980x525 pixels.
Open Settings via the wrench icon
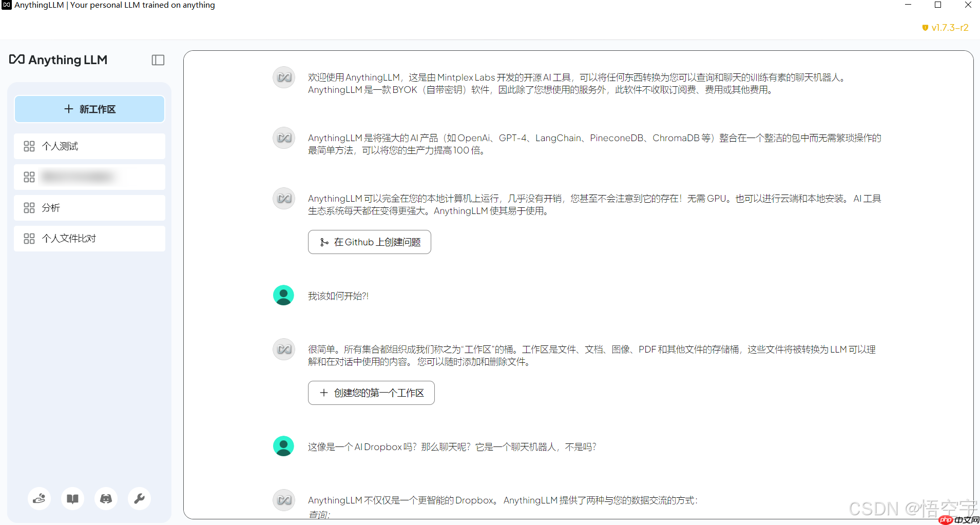pyautogui.click(x=139, y=498)
